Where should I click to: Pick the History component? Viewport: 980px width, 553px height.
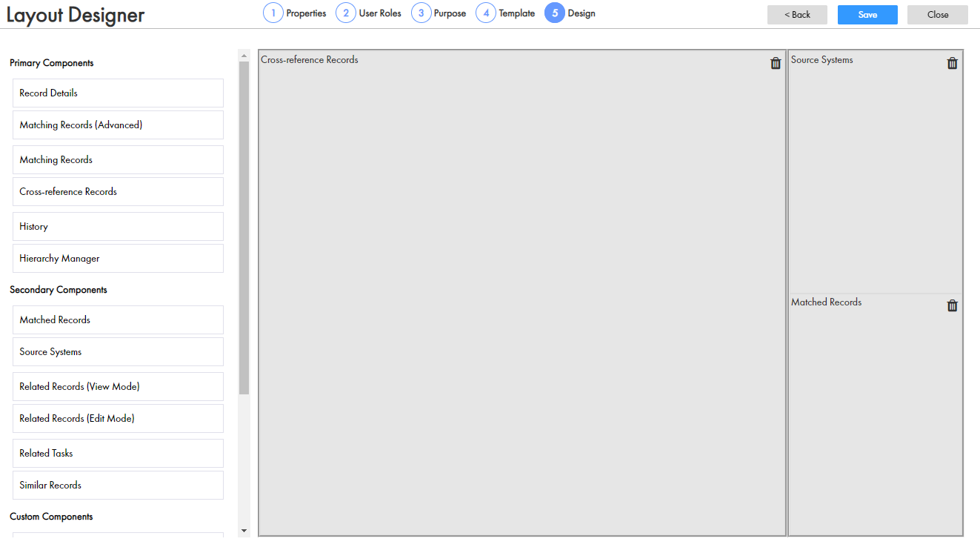(118, 227)
